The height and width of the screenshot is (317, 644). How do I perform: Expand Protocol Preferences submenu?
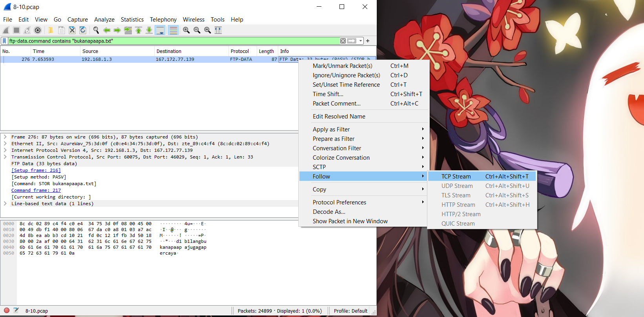click(x=364, y=202)
